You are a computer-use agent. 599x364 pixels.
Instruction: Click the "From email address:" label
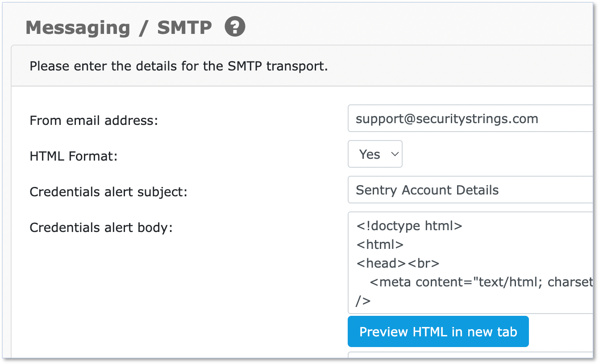point(94,120)
